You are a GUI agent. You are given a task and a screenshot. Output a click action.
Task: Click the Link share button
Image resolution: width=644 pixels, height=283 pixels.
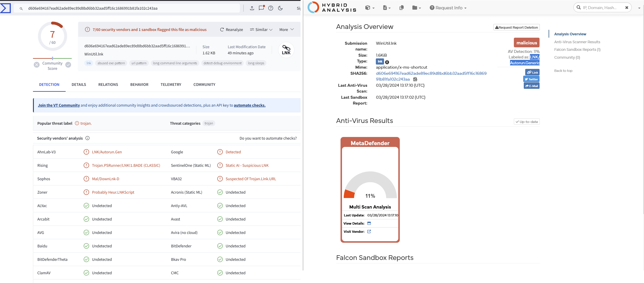533,72
